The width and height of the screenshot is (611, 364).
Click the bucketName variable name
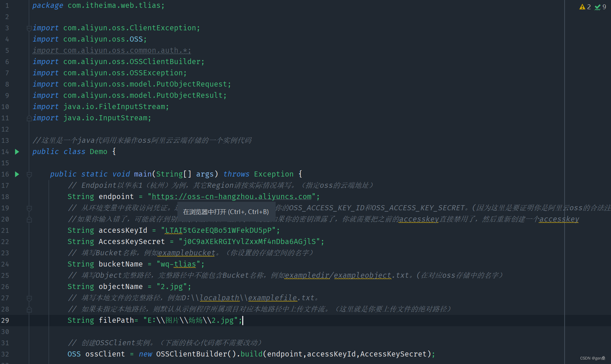tap(120, 264)
